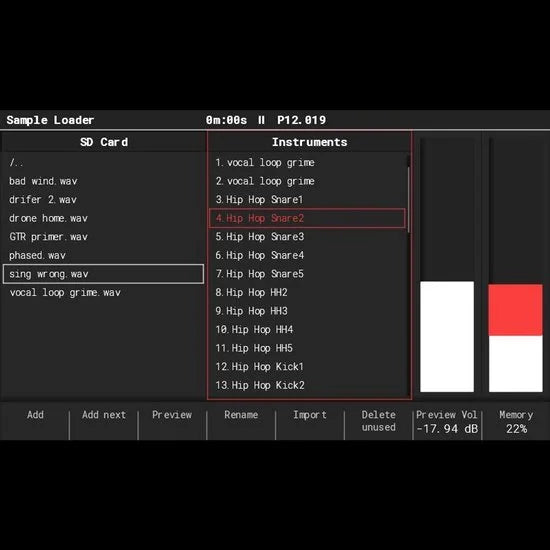The image size is (550, 550).
Task: Click the Instruments list scrollbar
Action: click(x=408, y=199)
